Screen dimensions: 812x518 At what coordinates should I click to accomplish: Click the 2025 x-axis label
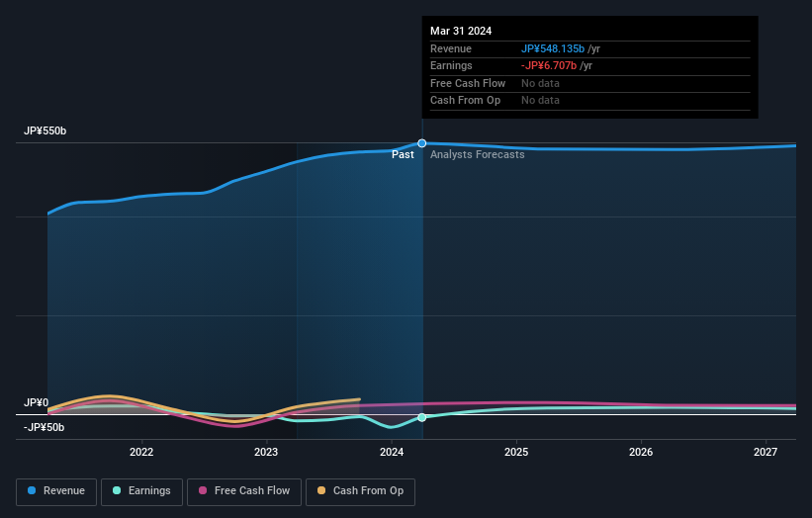point(516,452)
